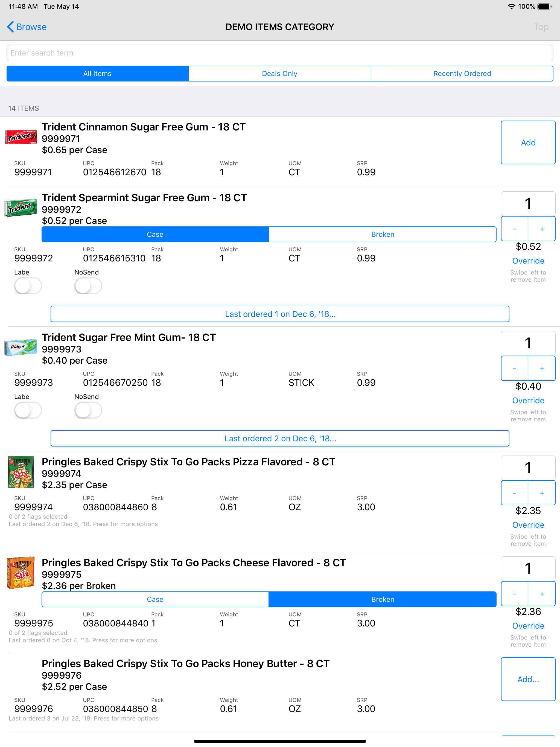The image size is (560, 747).
Task: Toggle Label switch for Trident Spearmint gum
Action: pyautogui.click(x=28, y=286)
